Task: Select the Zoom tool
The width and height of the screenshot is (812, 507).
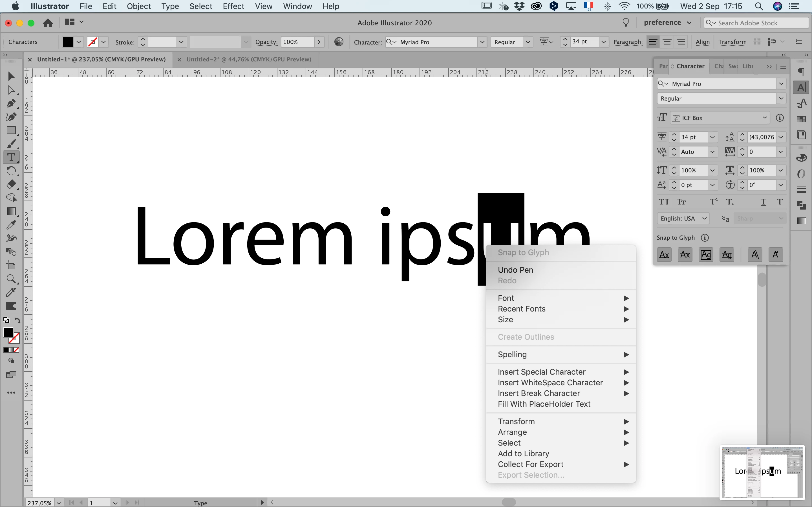Action: 11,279
